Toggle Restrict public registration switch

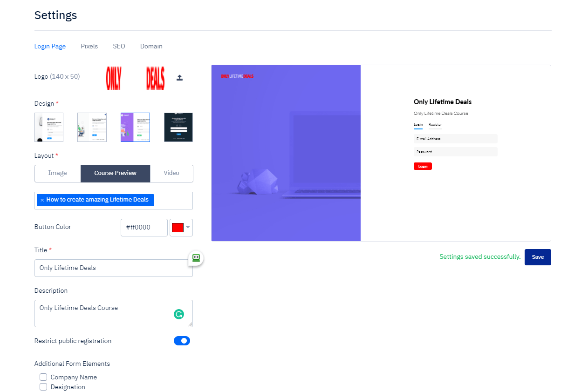pos(182,341)
